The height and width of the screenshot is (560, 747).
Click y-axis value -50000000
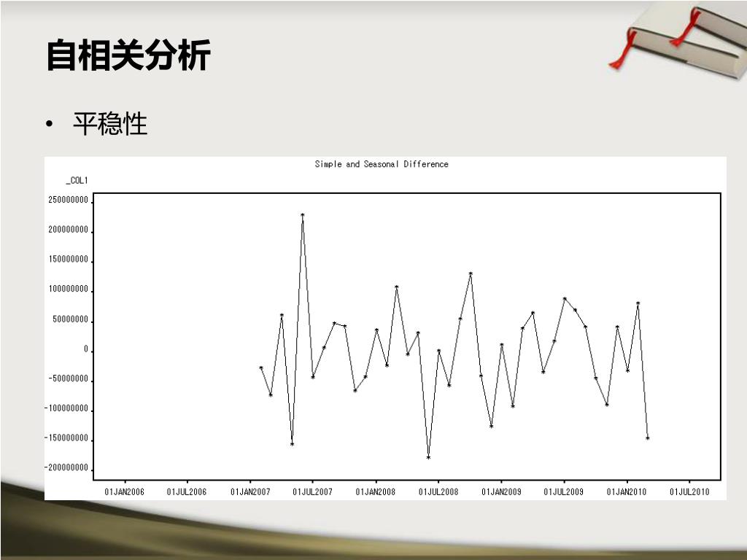(x=68, y=378)
